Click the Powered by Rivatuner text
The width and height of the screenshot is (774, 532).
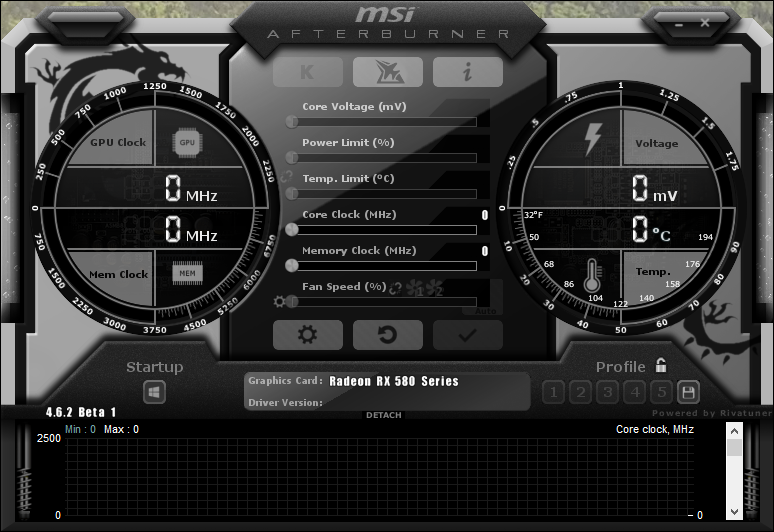[x=712, y=413]
